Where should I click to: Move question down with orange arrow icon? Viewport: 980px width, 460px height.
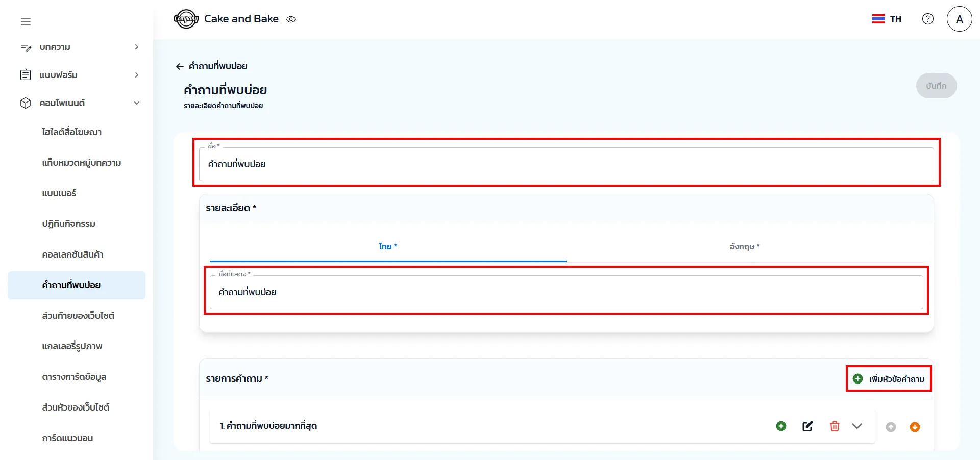pos(915,427)
